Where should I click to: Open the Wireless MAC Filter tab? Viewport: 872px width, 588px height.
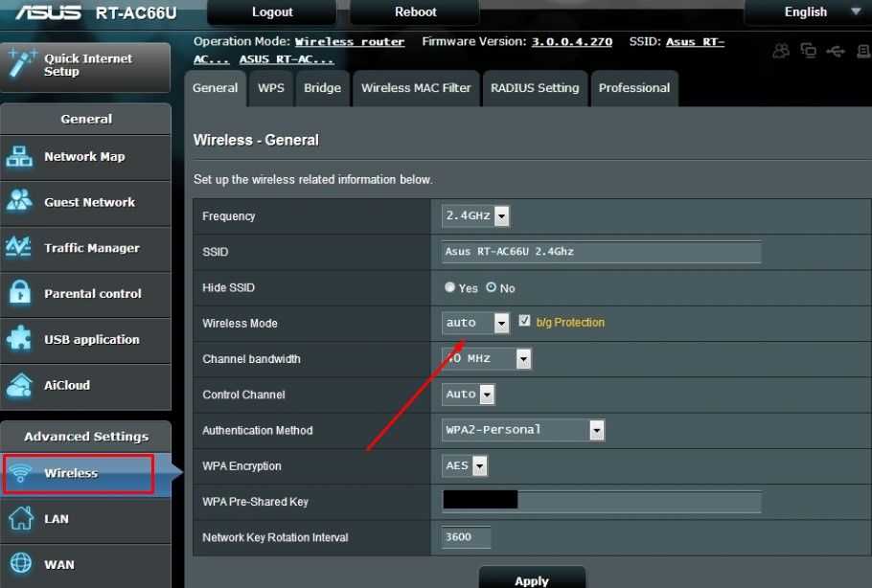pyautogui.click(x=416, y=88)
